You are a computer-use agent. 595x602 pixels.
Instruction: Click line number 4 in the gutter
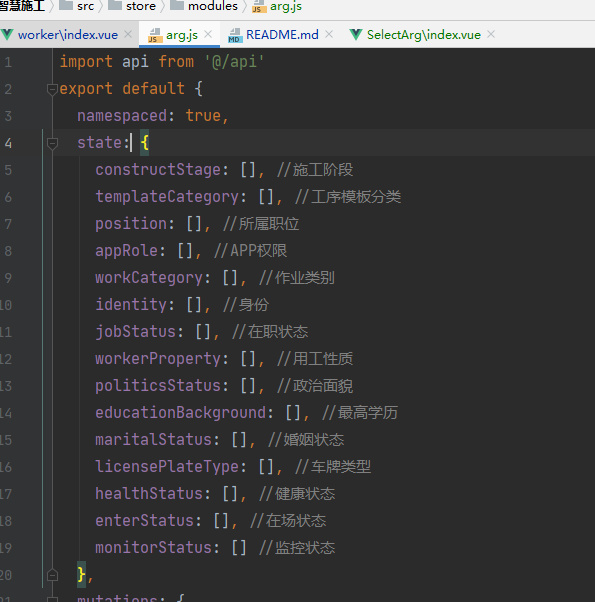[8, 143]
